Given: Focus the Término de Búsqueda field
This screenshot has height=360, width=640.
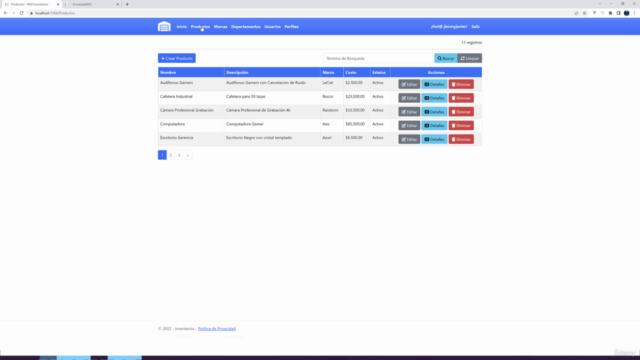Looking at the screenshot, I should (379, 58).
